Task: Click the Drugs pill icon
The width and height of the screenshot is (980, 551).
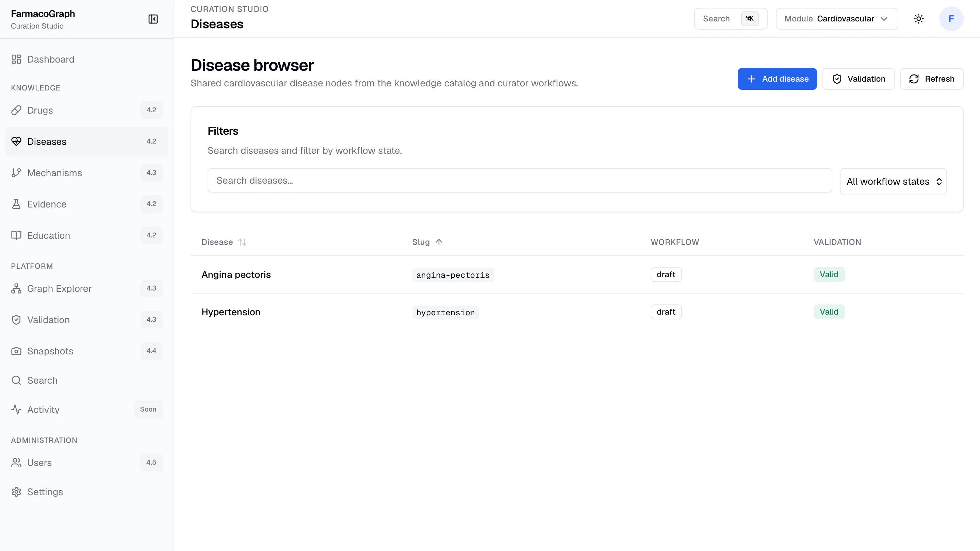Action: (x=16, y=110)
